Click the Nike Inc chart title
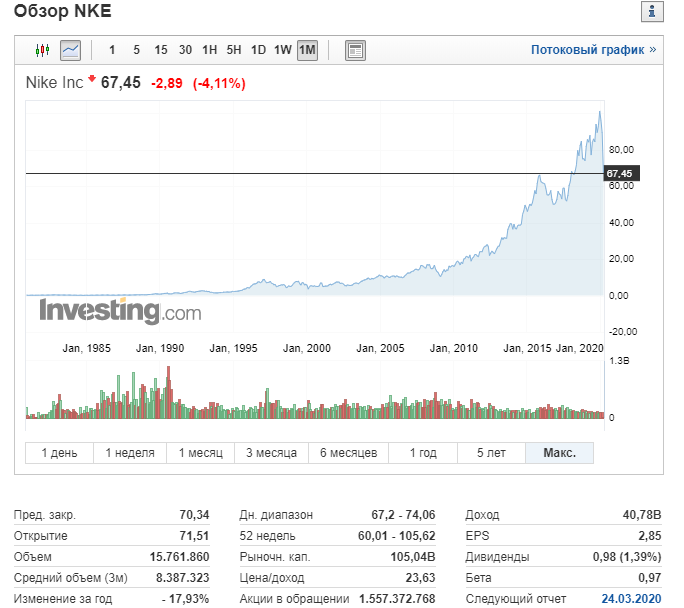The image size is (684, 608). 55,82
